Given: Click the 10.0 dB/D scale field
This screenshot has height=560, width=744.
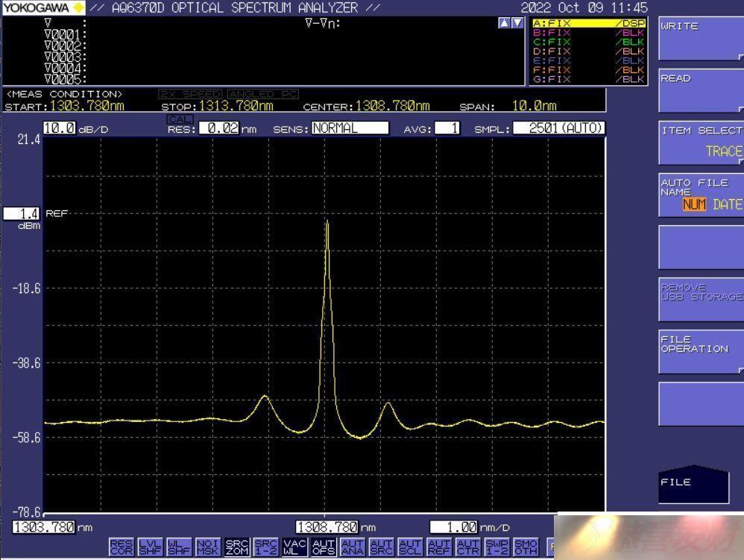Looking at the screenshot, I should coord(60,128).
